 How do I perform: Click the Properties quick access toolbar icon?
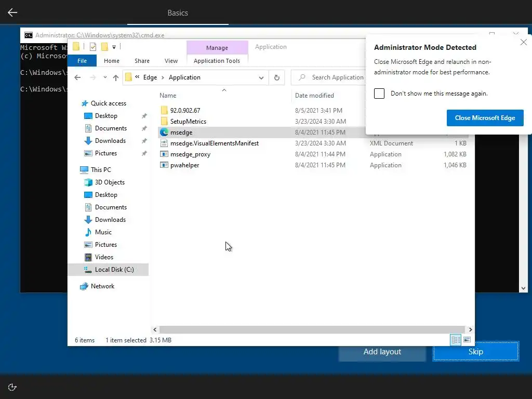[92, 46]
